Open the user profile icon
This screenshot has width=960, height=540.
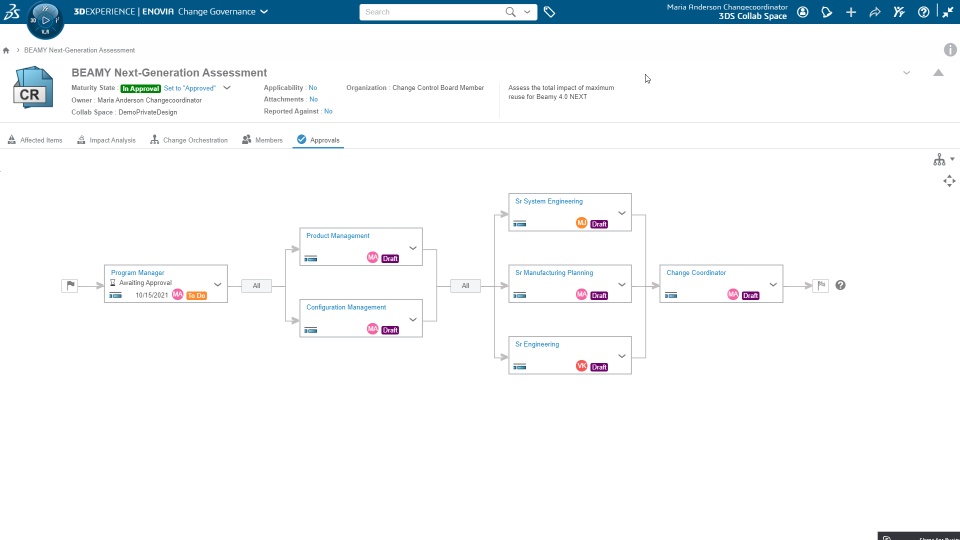[803, 12]
